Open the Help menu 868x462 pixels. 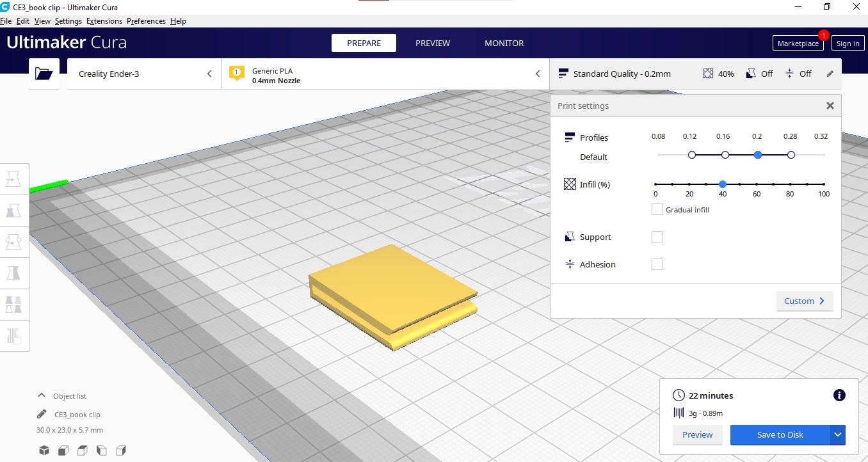[x=178, y=21]
